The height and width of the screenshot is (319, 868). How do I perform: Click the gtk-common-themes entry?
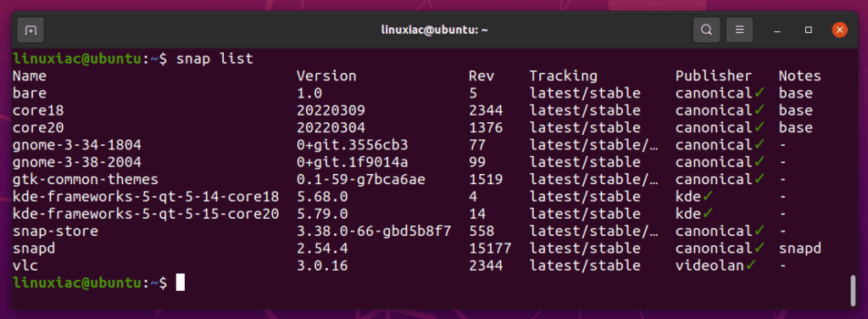click(x=86, y=180)
